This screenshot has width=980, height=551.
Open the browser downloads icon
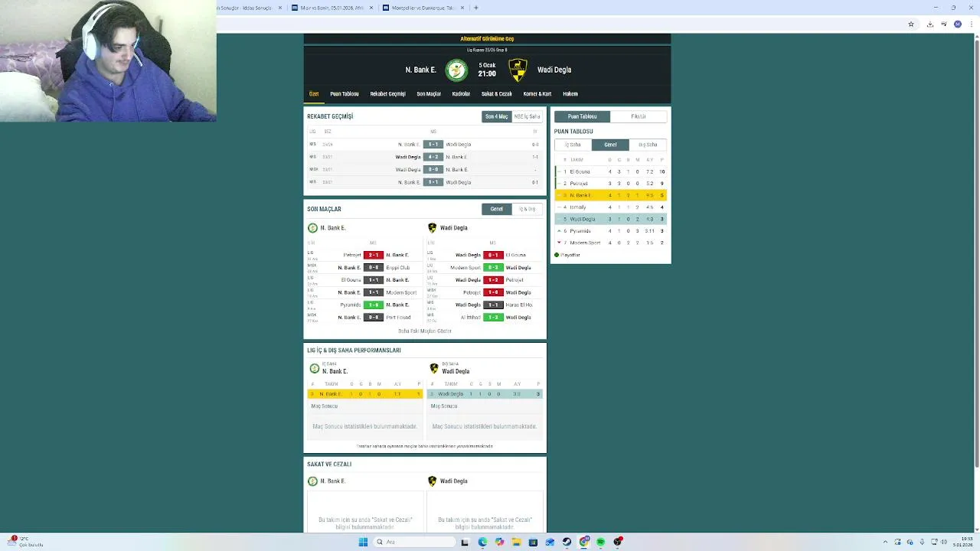tap(929, 24)
